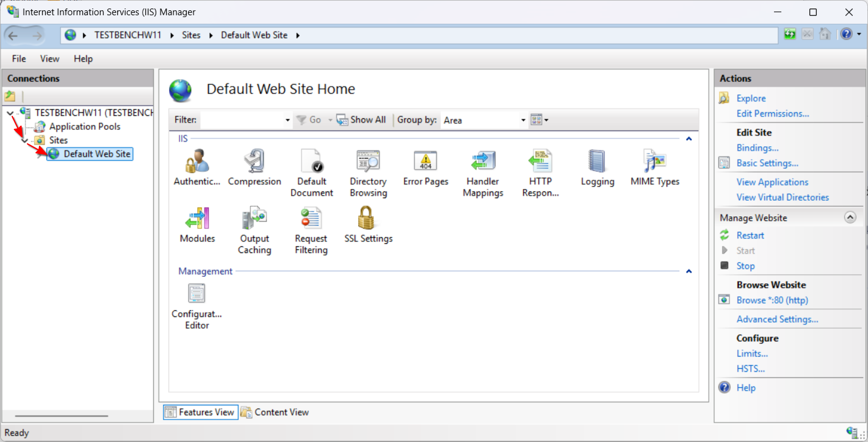The height and width of the screenshot is (442, 868).
Task: Open the View menu
Action: point(49,59)
